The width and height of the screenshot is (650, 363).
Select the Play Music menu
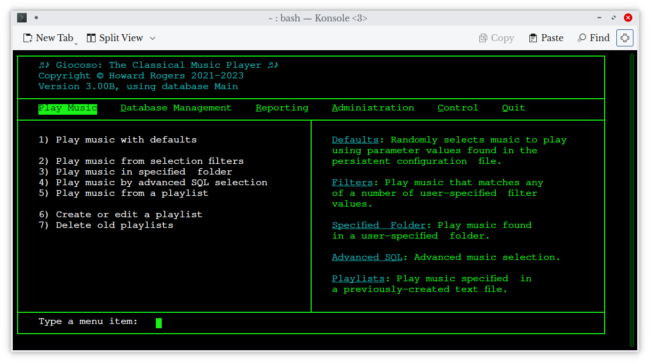tap(68, 109)
